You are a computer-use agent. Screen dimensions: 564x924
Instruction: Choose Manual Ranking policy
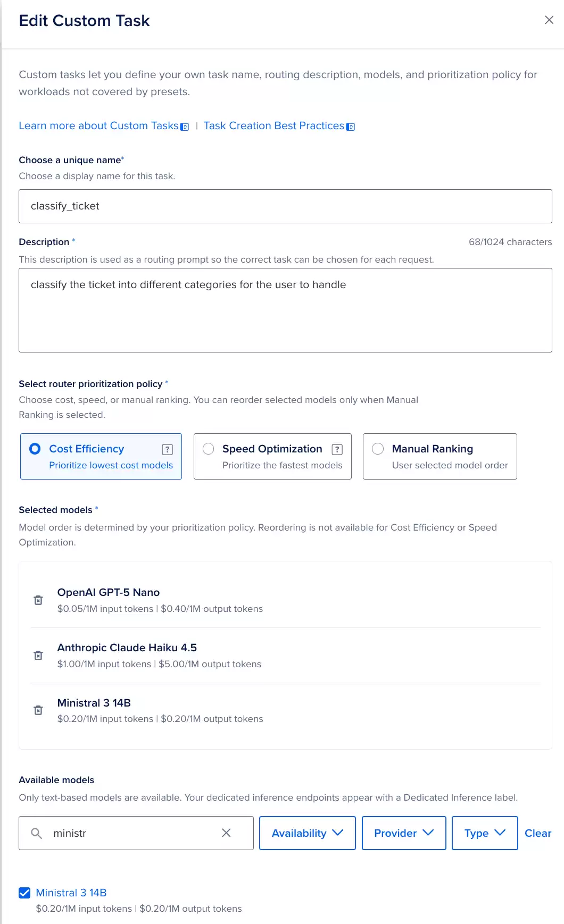[440, 456]
